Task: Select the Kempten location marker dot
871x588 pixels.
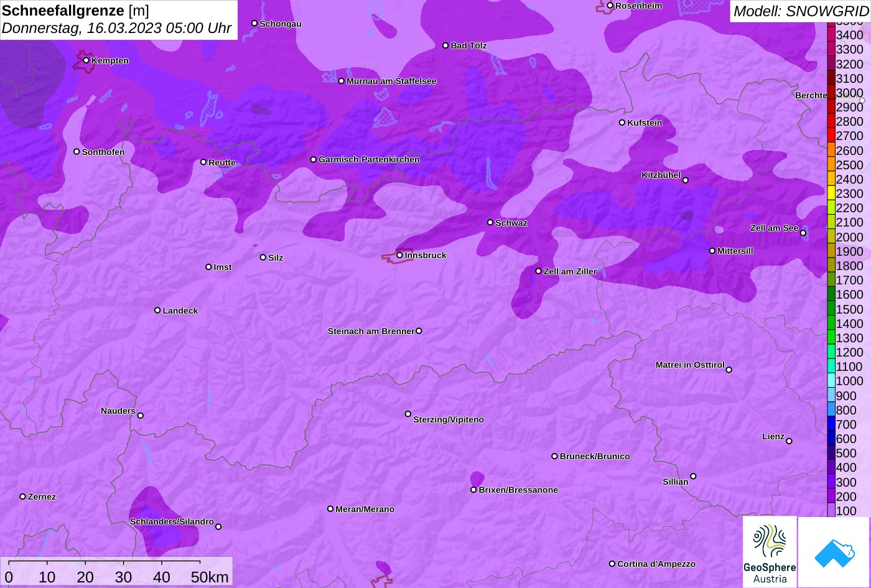Action: click(86, 60)
